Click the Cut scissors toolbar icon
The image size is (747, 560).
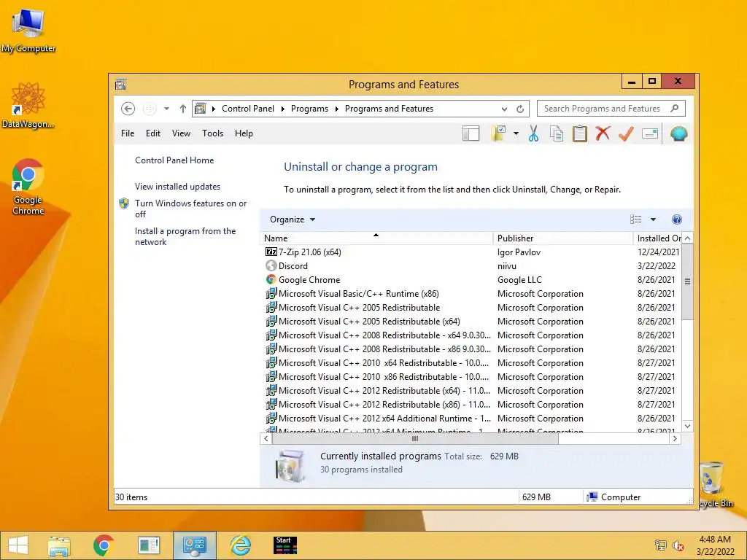point(533,134)
